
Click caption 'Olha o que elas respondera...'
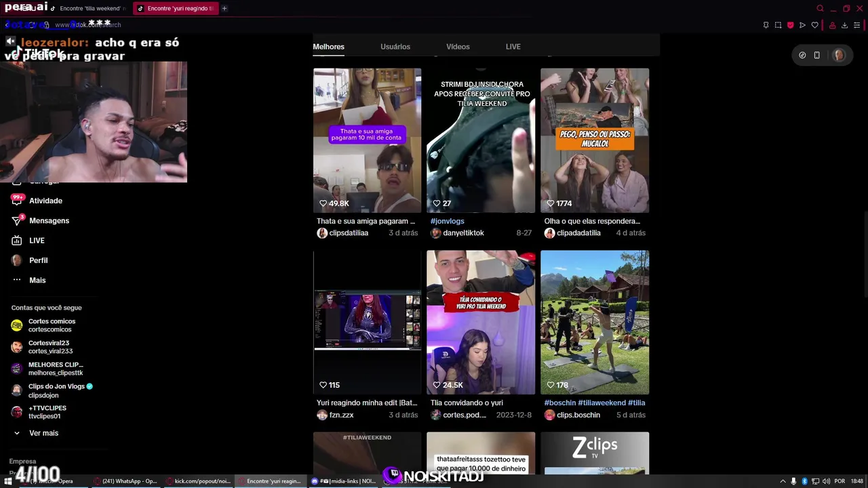[592, 221]
